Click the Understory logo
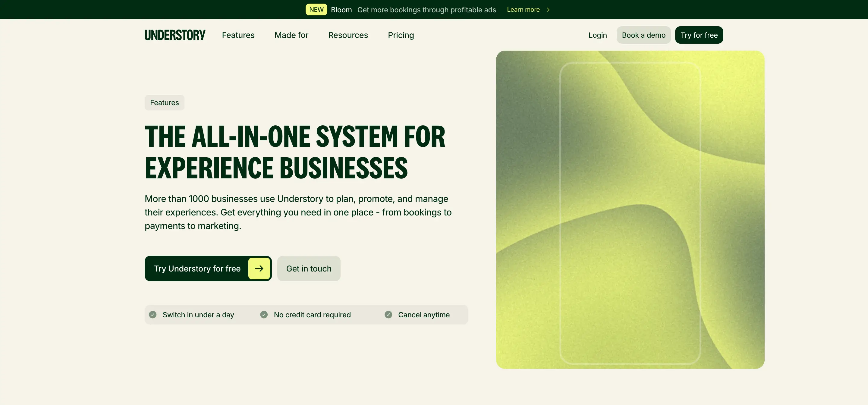 [175, 35]
